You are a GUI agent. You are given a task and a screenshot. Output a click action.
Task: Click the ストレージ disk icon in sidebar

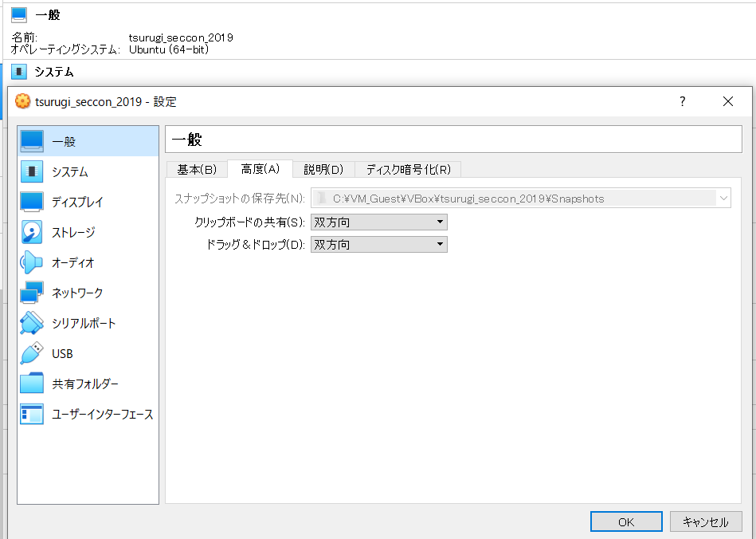(x=32, y=232)
